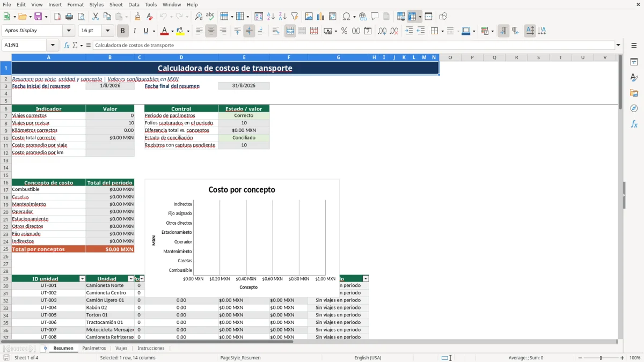
Task: Toggle Bold formatting
Action: coord(123,31)
